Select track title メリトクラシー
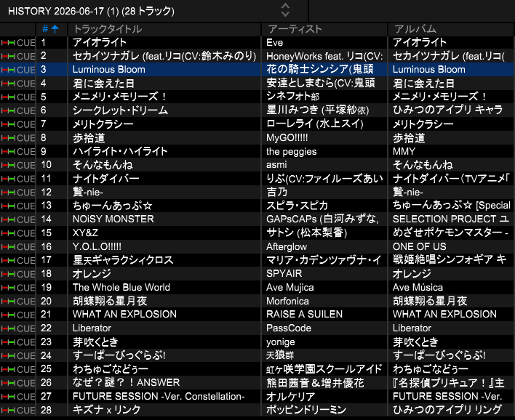Viewport: 515px width, 420px height. click(103, 124)
